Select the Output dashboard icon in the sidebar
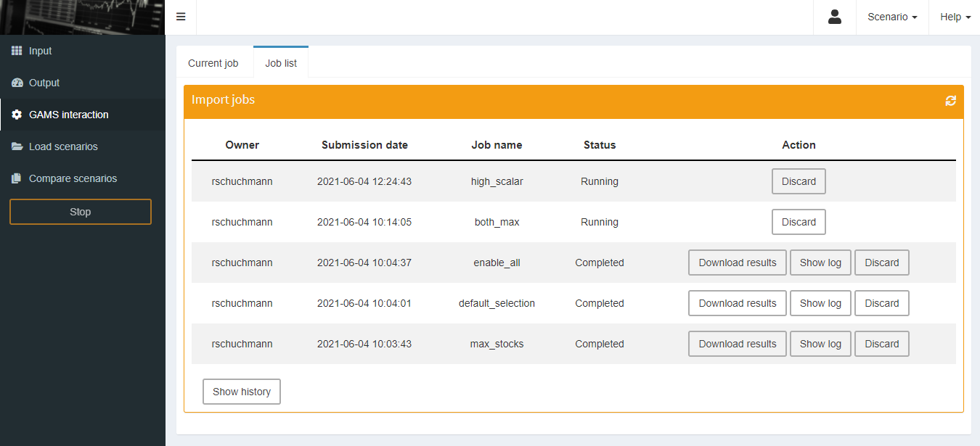The width and height of the screenshot is (980, 446). tap(15, 82)
